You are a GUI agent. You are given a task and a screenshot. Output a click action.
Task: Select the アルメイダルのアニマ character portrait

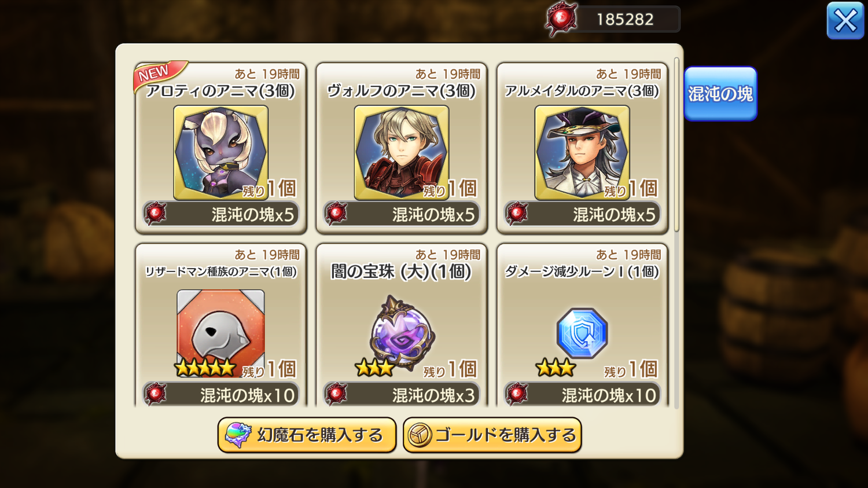pyautogui.click(x=582, y=153)
